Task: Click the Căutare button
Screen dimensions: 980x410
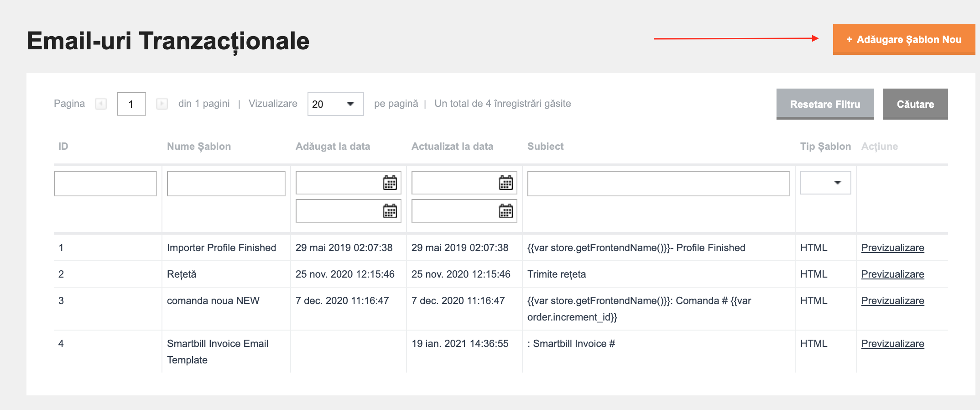Action: [915, 104]
